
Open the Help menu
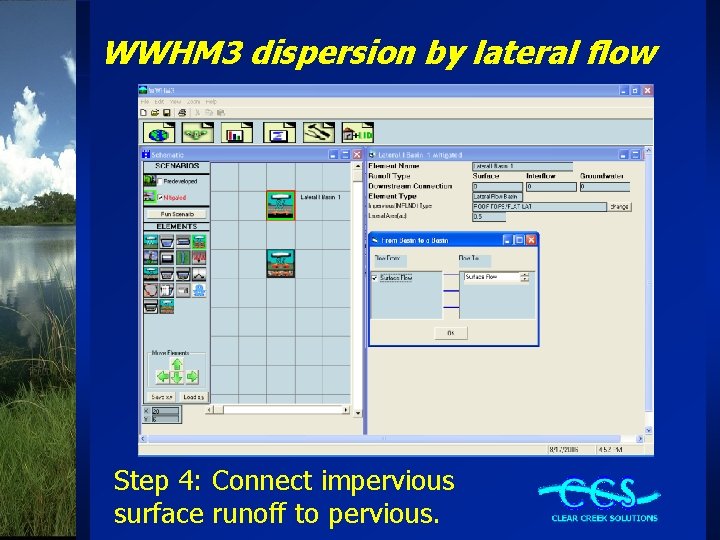211,101
